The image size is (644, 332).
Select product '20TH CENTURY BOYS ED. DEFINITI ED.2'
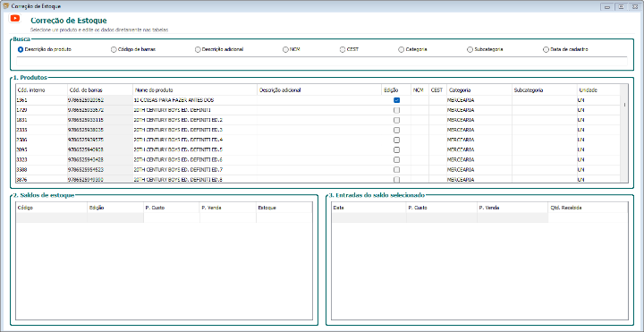tap(195, 120)
